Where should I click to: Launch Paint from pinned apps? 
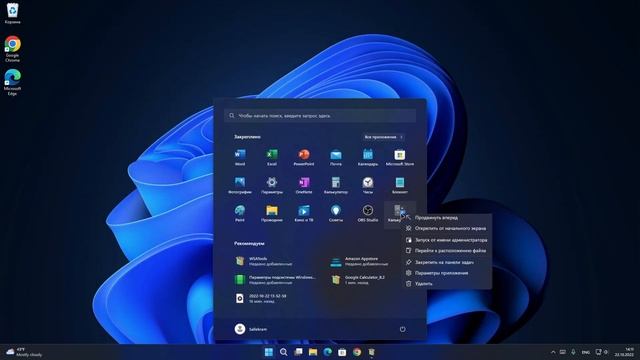pyautogui.click(x=240, y=213)
